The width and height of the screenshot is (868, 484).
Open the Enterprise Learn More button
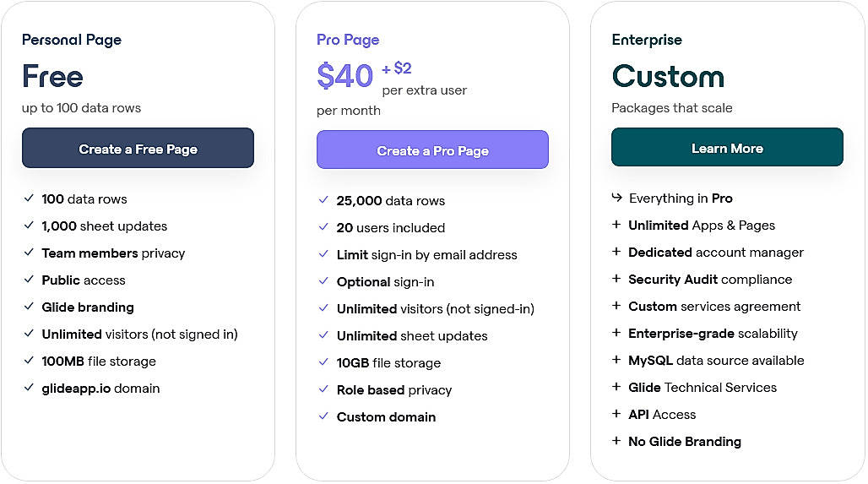(727, 148)
